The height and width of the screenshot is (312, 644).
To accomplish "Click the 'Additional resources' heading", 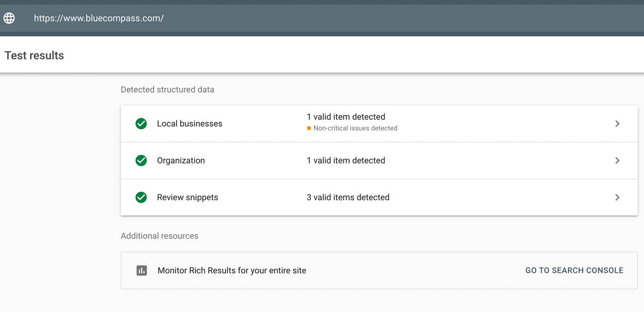I will coord(160,236).
